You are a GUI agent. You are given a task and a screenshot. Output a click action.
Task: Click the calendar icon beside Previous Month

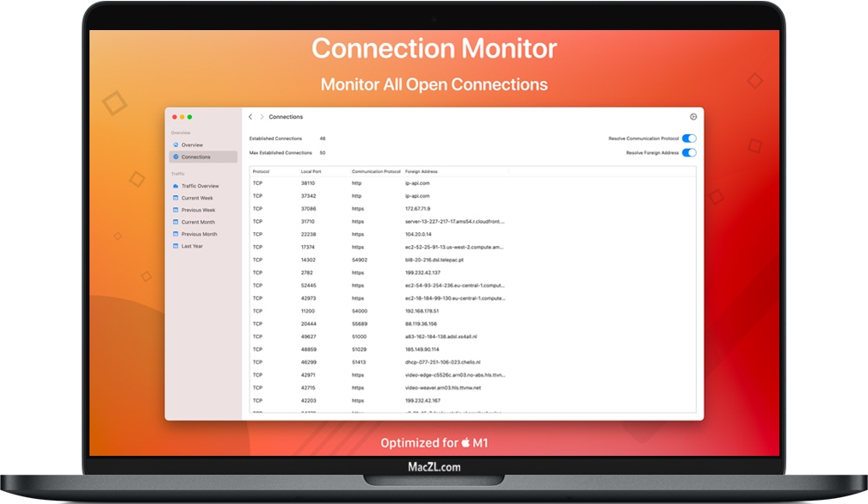click(175, 234)
